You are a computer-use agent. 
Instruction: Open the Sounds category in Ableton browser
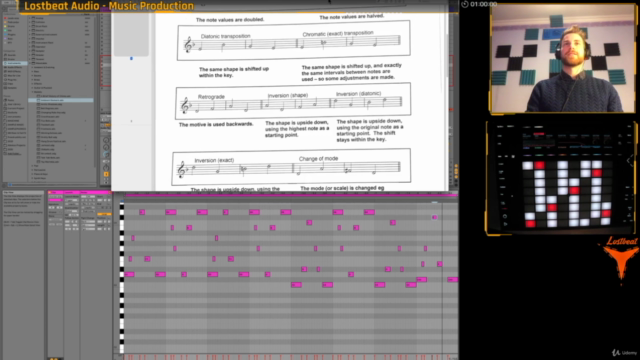11,55
